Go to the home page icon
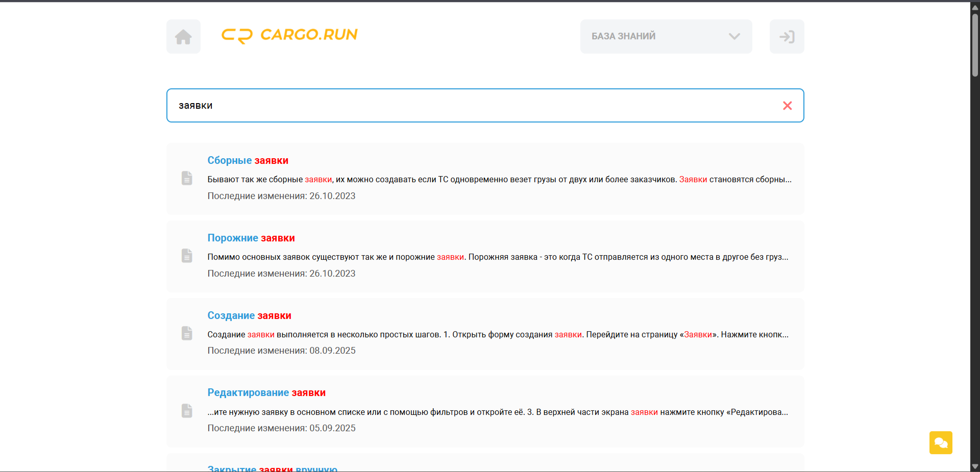Screen dimensions: 980x472 (183, 37)
